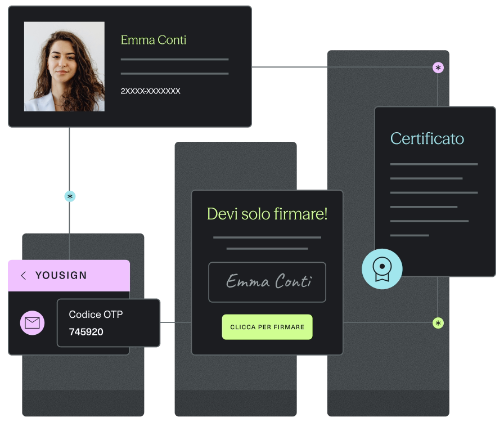The height and width of the screenshot is (422, 504).
Task: Click the blue certificate ribbon badge icon
Action: pyautogui.click(x=382, y=269)
